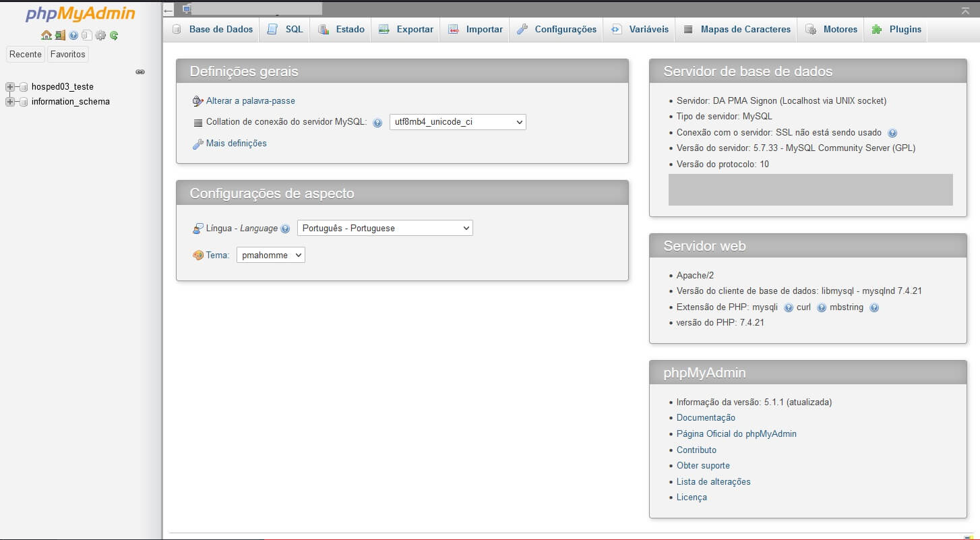Click help icon after curl extension

tap(822, 307)
